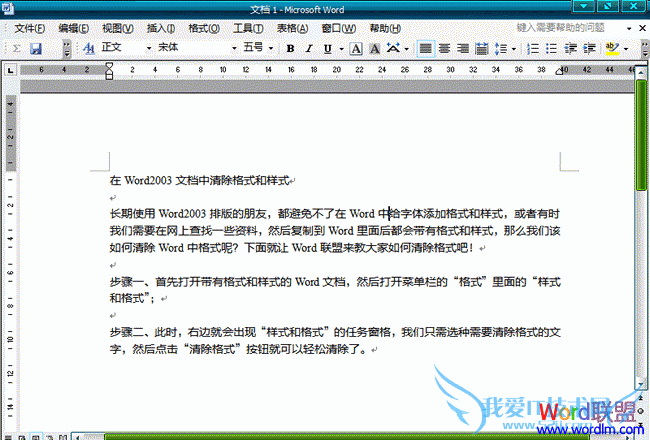650x440 pixels.
Task: Click the Word document icon in the title bar
Action: coord(8,8)
